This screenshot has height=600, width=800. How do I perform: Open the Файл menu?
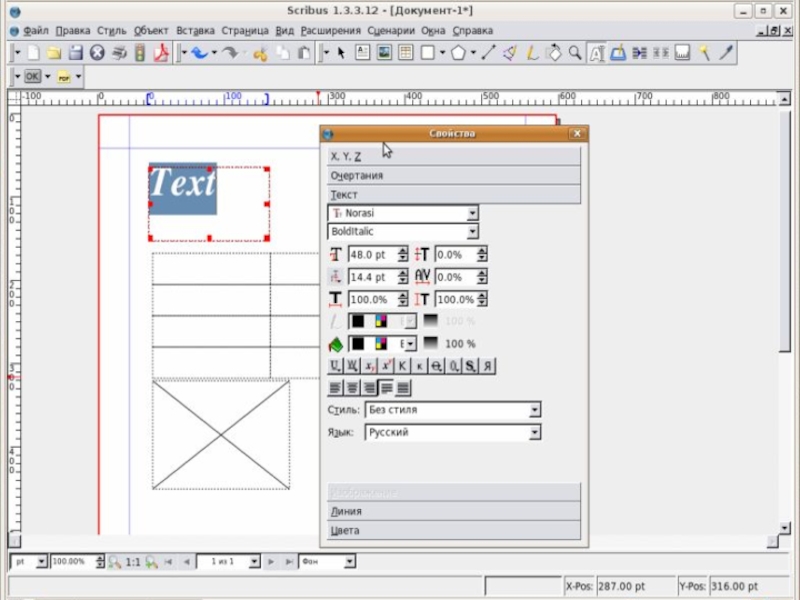(36, 31)
